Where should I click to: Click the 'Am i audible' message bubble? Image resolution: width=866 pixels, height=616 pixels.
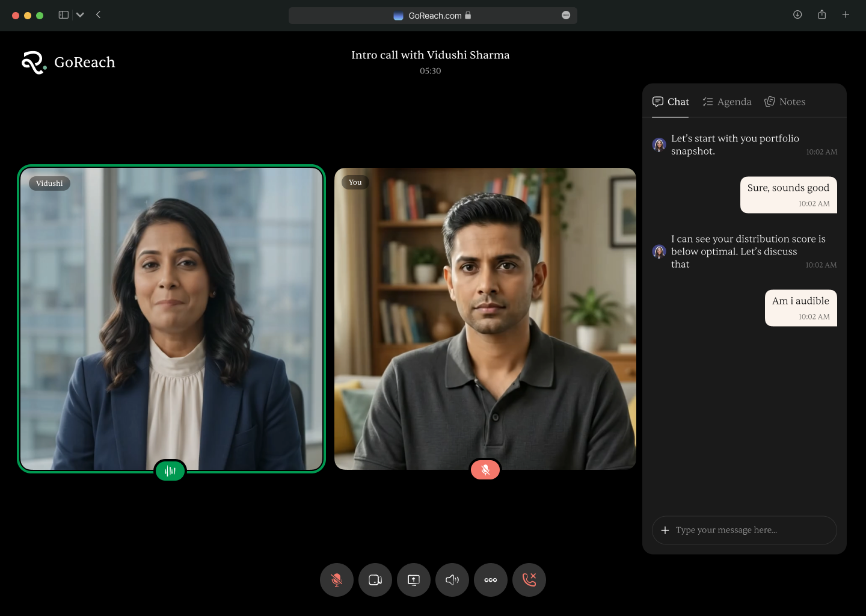click(x=801, y=308)
